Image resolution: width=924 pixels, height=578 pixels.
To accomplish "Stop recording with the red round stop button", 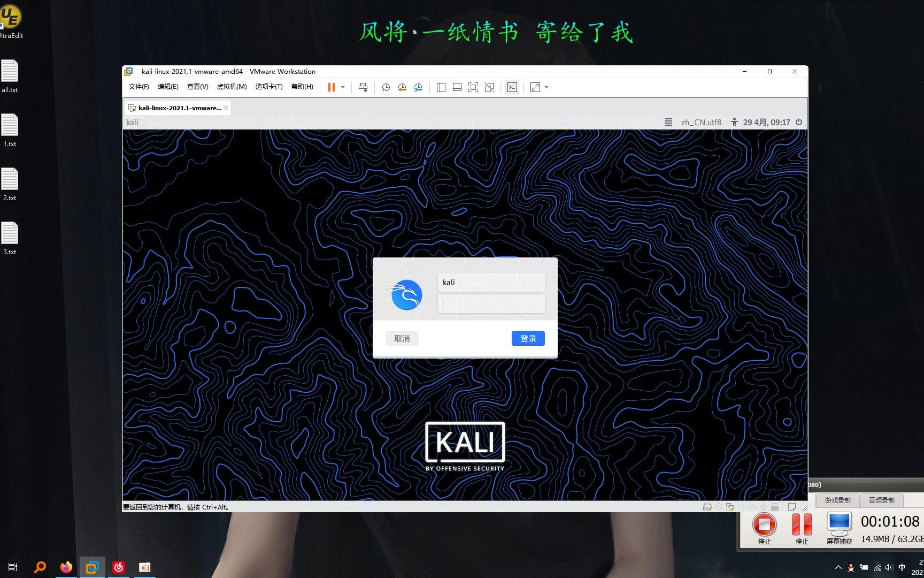I will [x=765, y=524].
